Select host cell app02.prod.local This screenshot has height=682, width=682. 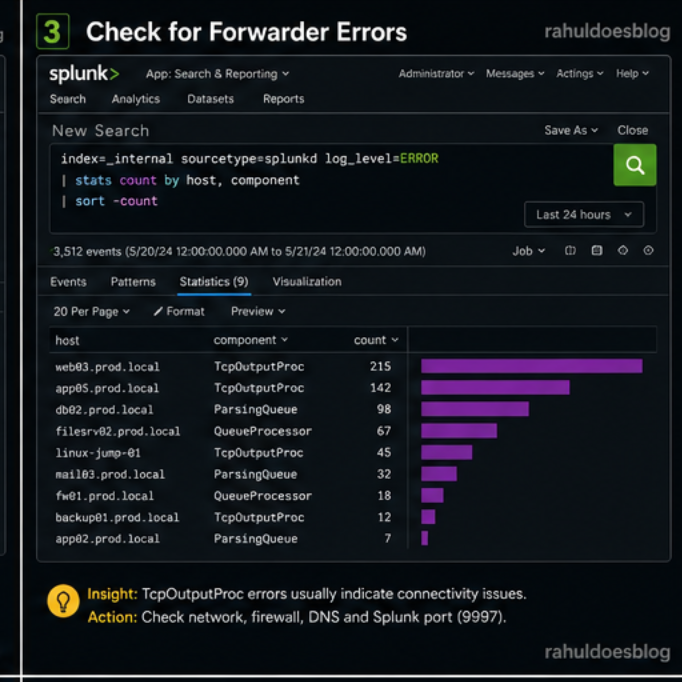[107, 539]
